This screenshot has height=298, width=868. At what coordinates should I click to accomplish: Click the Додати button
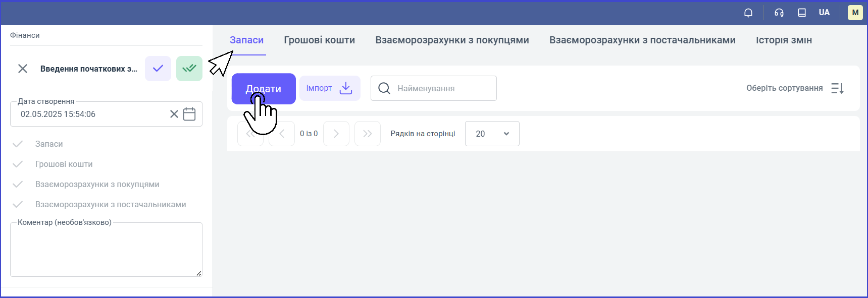264,89
